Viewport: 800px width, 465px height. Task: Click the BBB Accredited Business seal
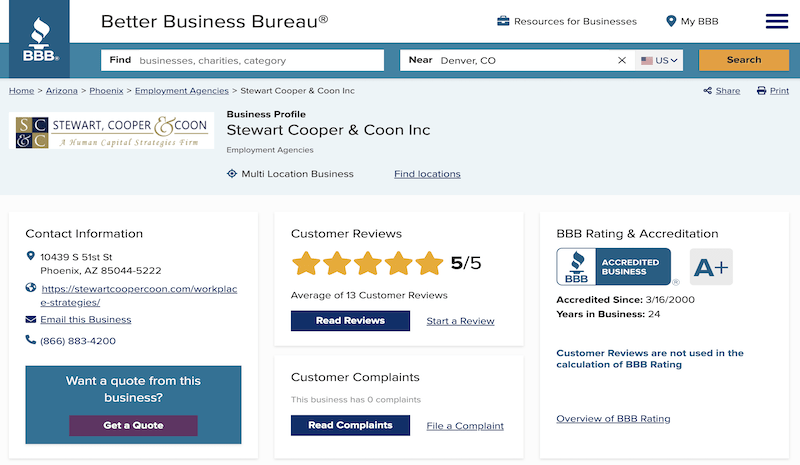click(x=613, y=266)
